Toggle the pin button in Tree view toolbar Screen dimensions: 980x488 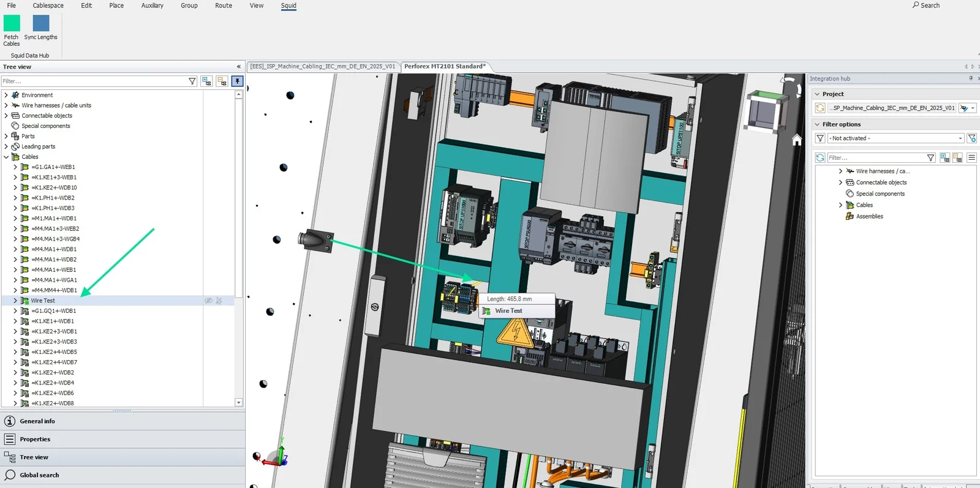coord(237,81)
